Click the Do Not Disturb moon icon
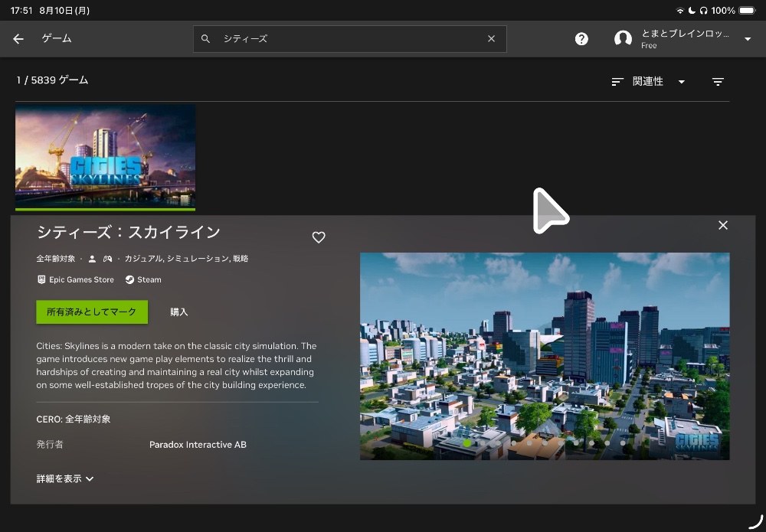This screenshot has height=532, width=766. coord(692,10)
